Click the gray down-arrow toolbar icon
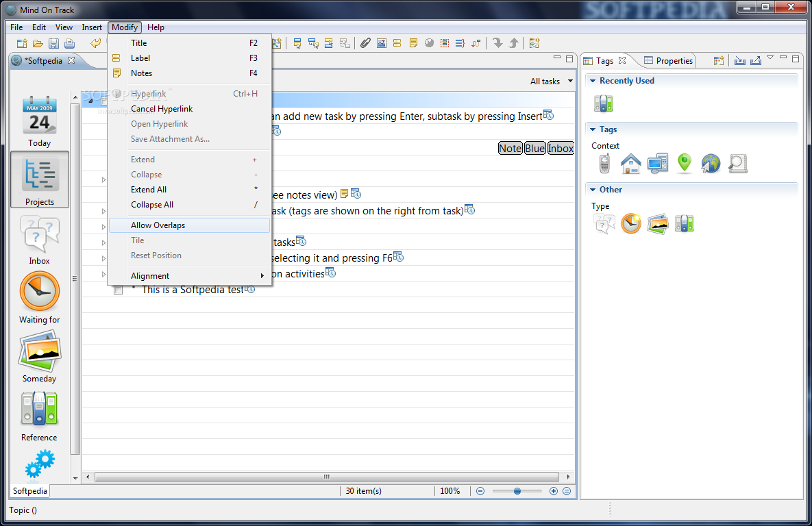Image resolution: width=812 pixels, height=526 pixels. click(497, 43)
